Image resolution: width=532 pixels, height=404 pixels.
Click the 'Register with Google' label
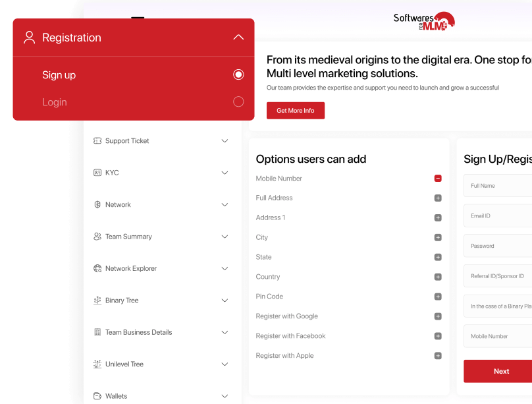(286, 316)
